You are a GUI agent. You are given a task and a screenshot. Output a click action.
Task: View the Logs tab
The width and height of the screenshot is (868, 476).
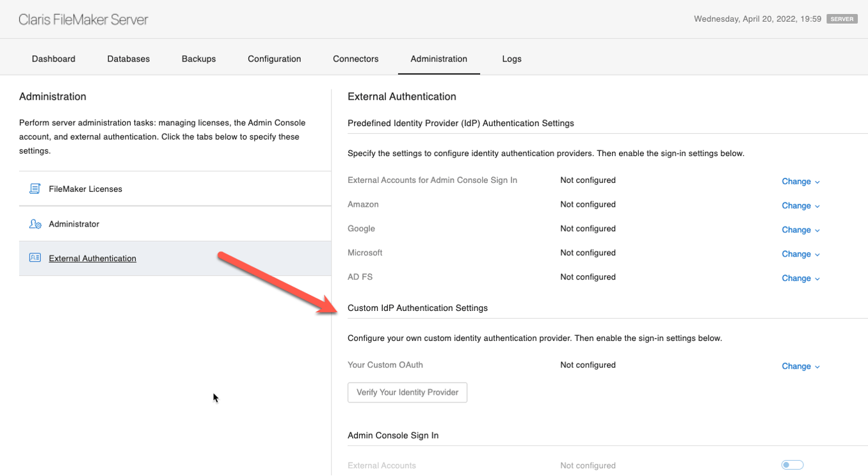[x=511, y=59]
